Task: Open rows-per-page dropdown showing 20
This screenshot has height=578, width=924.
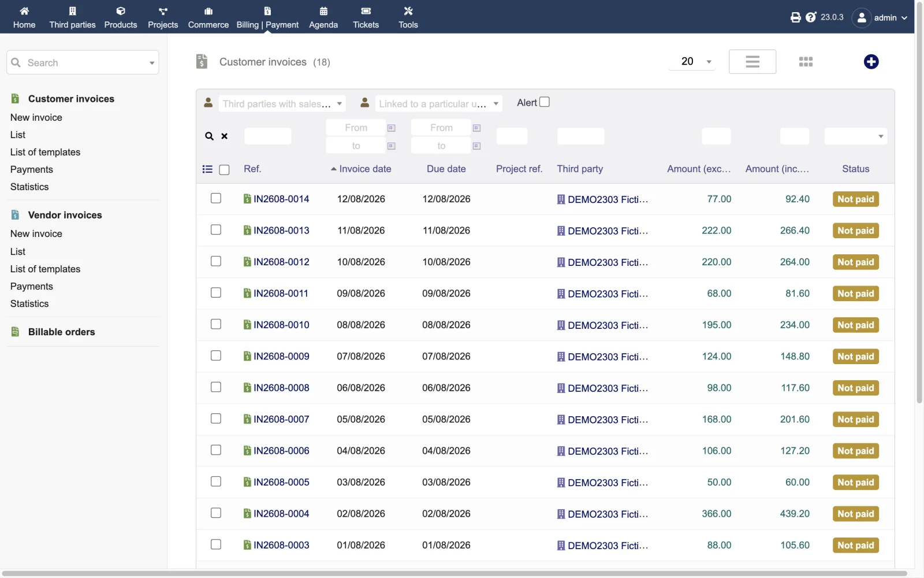Action: point(692,61)
